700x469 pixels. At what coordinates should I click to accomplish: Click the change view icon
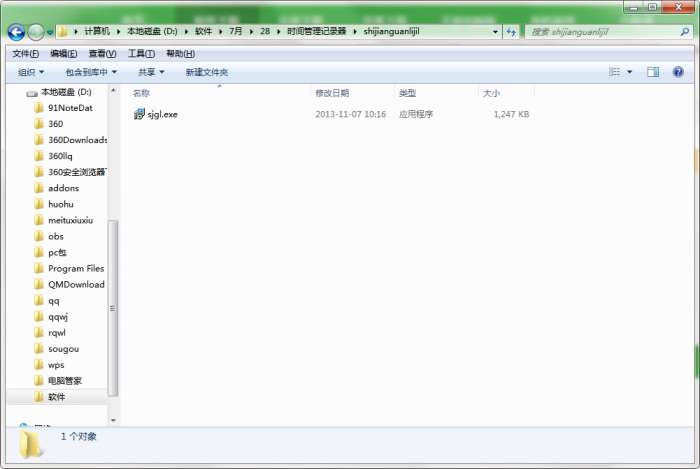pos(615,72)
